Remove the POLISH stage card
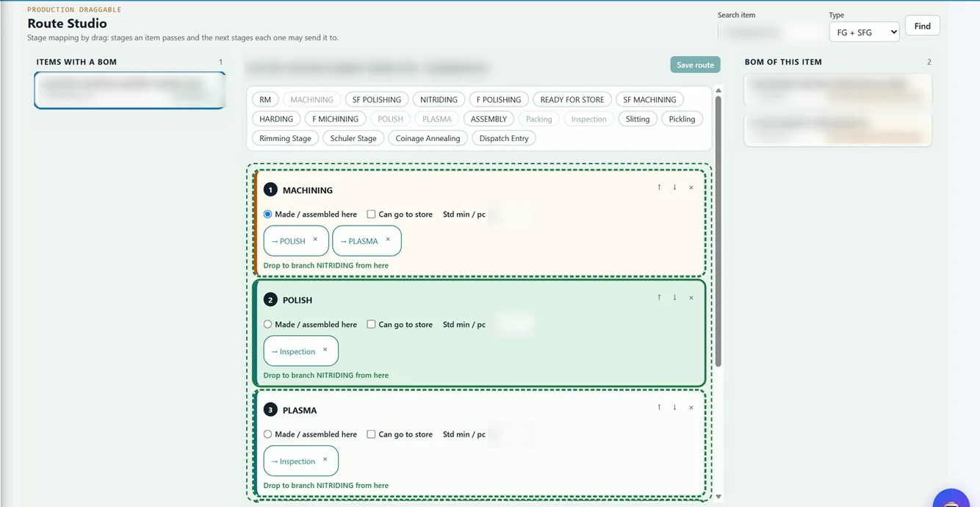Image resolution: width=980 pixels, height=507 pixels. (x=691, y=298)
